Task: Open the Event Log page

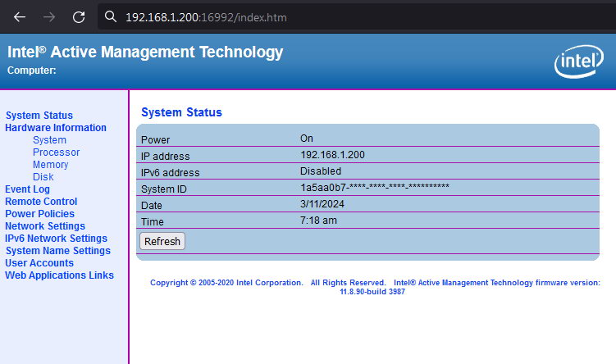Action: tap(28, 189)
